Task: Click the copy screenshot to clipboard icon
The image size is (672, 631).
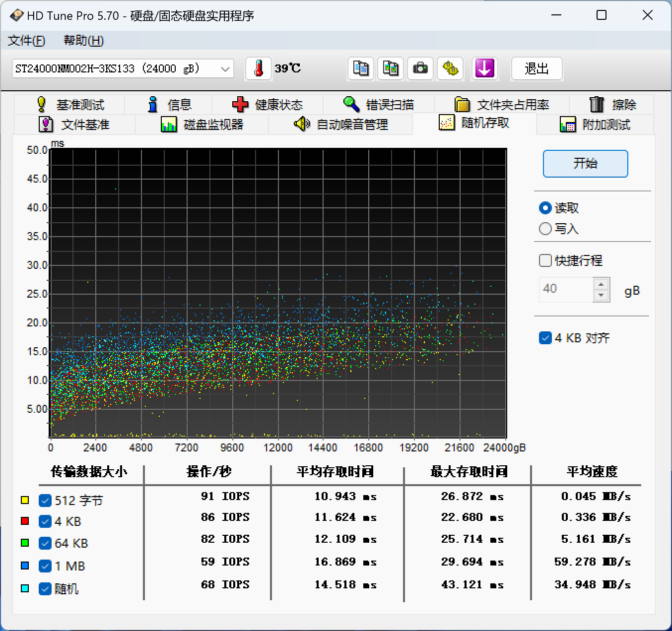Action: tap(391, 68)
